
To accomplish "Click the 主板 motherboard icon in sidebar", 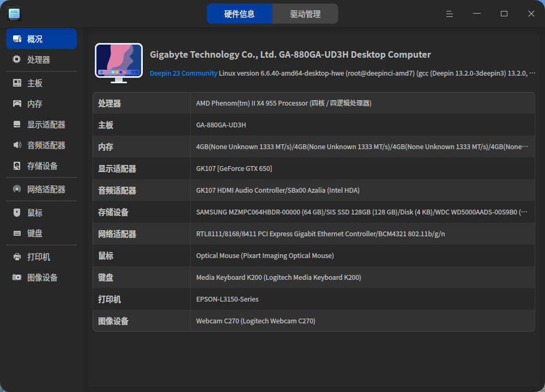I will pyautogui.click(x=17, y=83).
